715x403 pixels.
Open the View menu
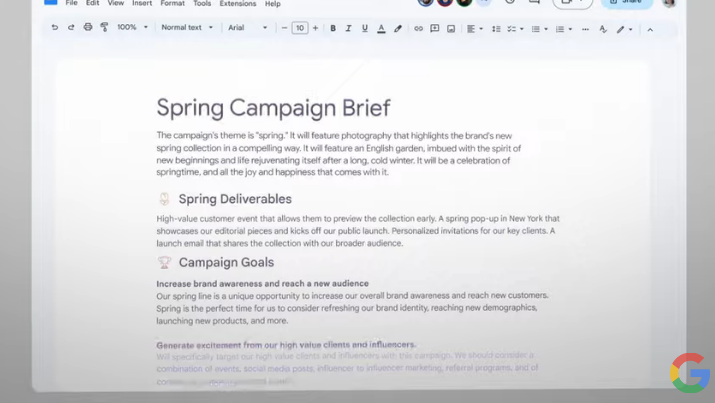116,3
